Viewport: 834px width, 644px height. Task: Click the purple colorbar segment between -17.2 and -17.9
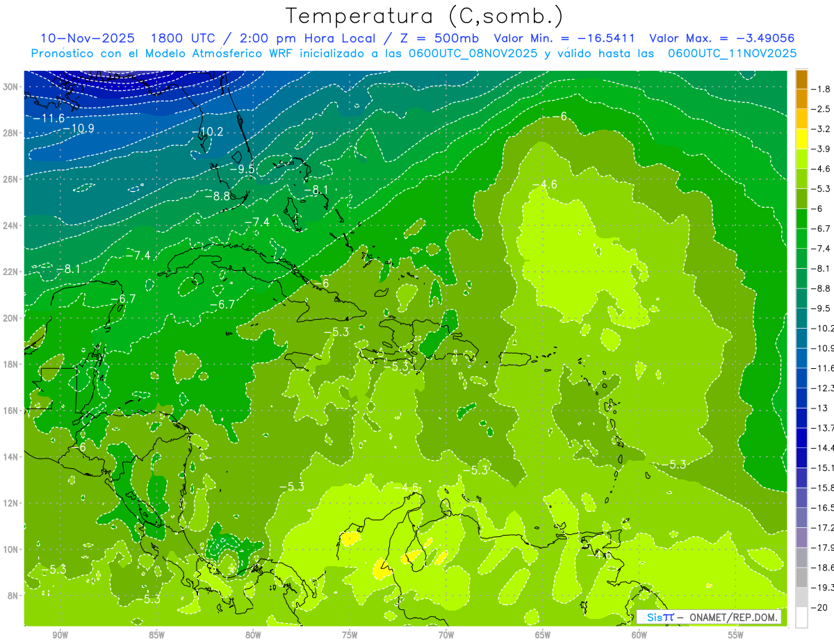[801, 538]
